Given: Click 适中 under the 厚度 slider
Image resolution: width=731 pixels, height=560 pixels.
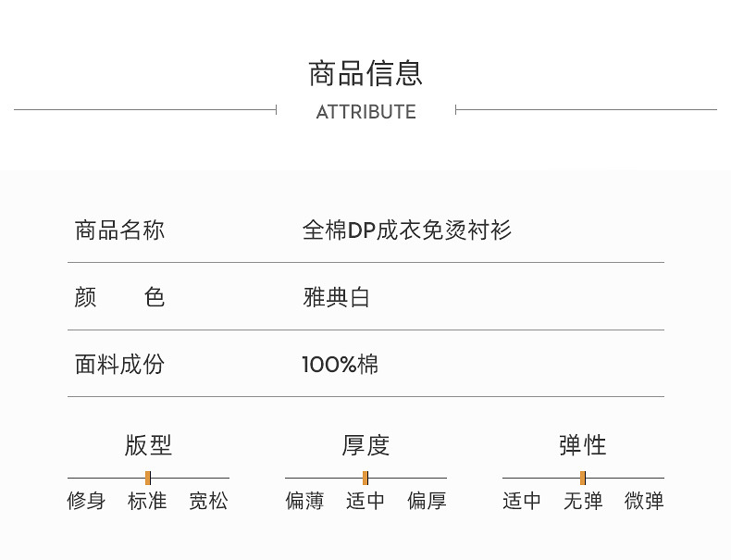Looking at the screenshot, I should click(365, 502).
